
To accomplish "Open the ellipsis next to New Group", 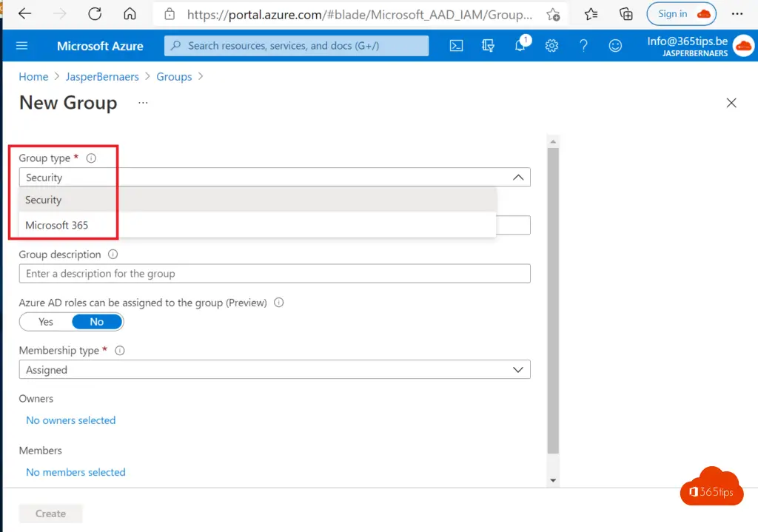I will click(143, 102).
